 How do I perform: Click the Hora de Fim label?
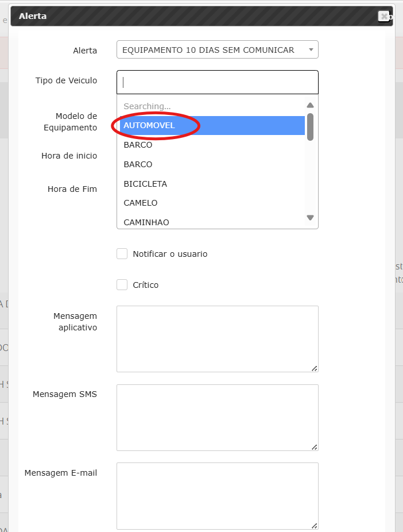pyautogui.click(x=72, y=189)
